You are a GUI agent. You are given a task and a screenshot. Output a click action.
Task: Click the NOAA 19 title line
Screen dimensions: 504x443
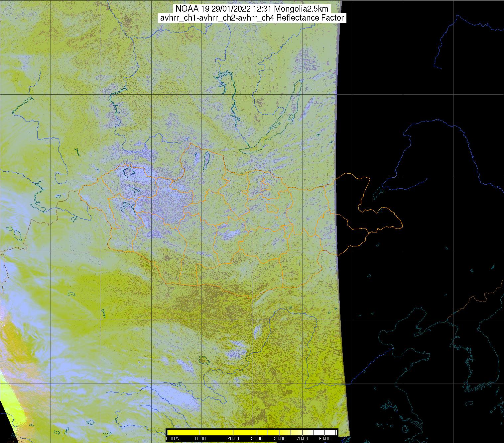[x=252, y=9]
